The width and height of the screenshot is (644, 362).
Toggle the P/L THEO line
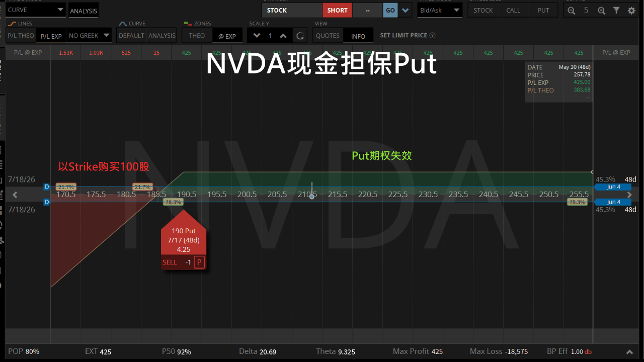pyautogui.click(x=21, y=36)
